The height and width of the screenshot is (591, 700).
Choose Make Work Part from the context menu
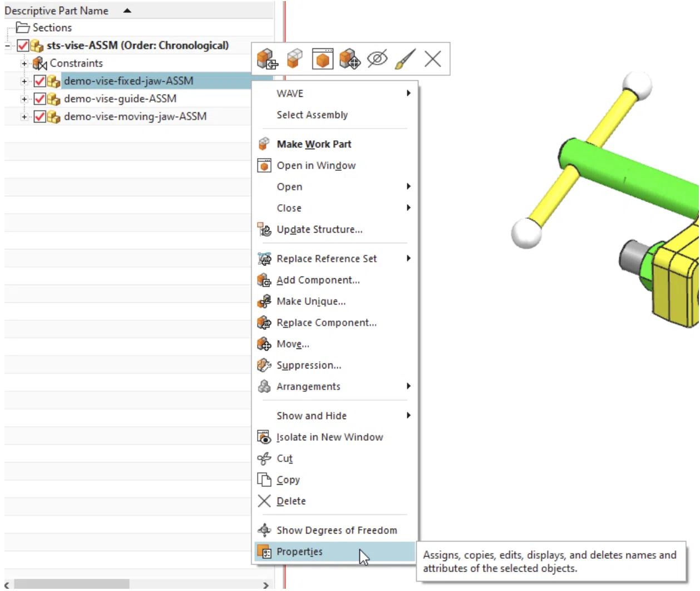335,144
